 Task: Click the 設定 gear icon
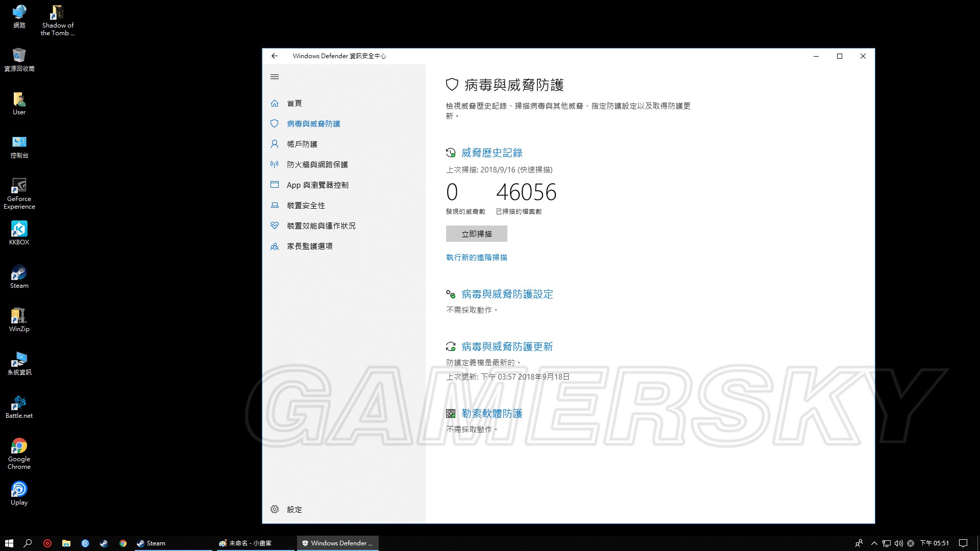coord(275,509)
